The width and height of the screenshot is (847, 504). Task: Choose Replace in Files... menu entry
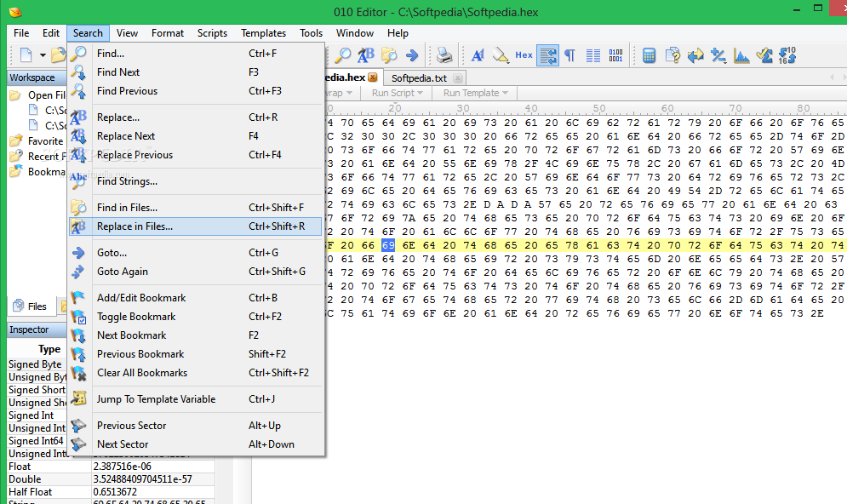tap(196, 226)
